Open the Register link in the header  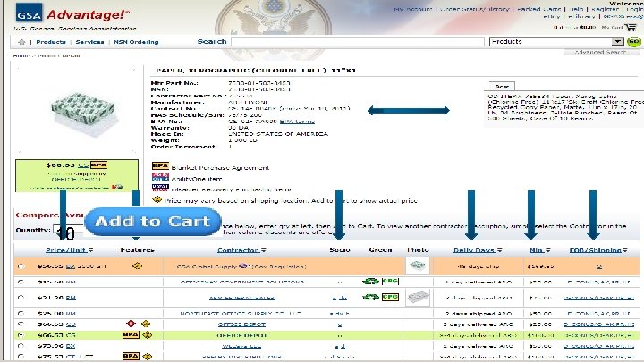tap(605, 9)
